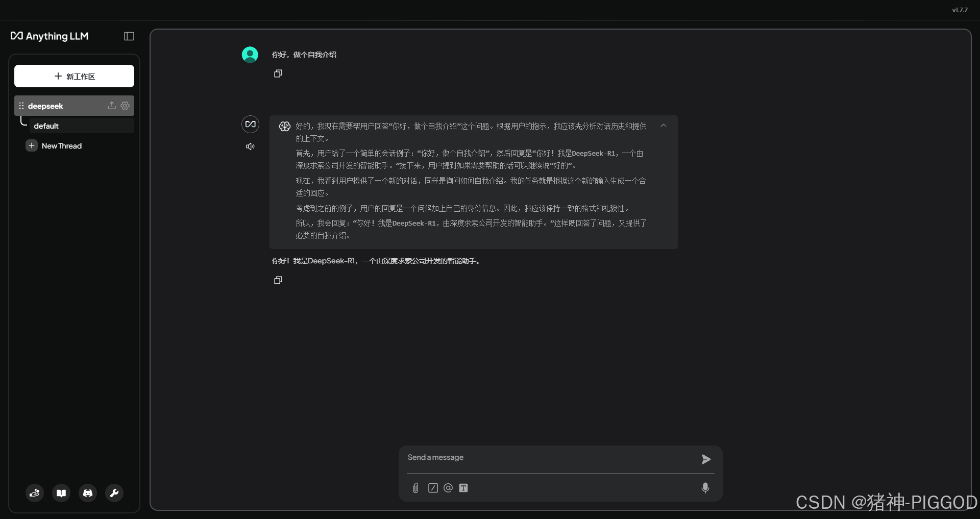Open the default thread

coord(82,126)
